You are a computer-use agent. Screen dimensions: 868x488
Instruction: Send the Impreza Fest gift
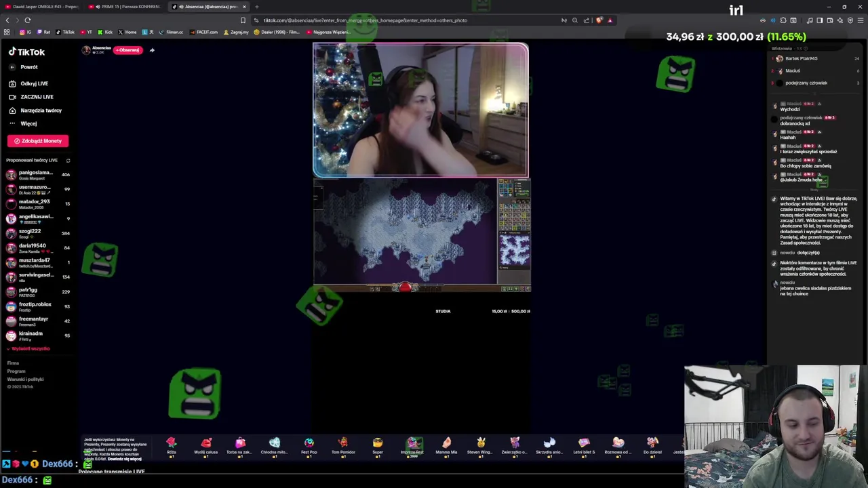coord(412,447)
